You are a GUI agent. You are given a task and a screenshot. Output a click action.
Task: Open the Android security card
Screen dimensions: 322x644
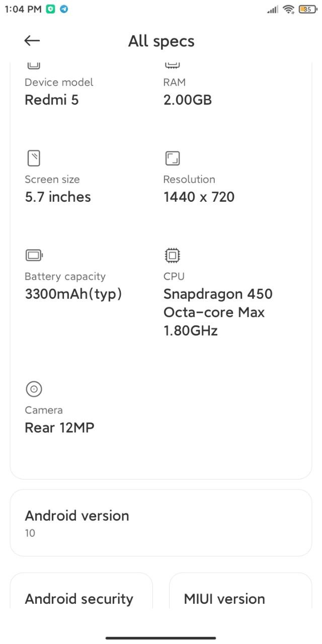click(82, 590)
